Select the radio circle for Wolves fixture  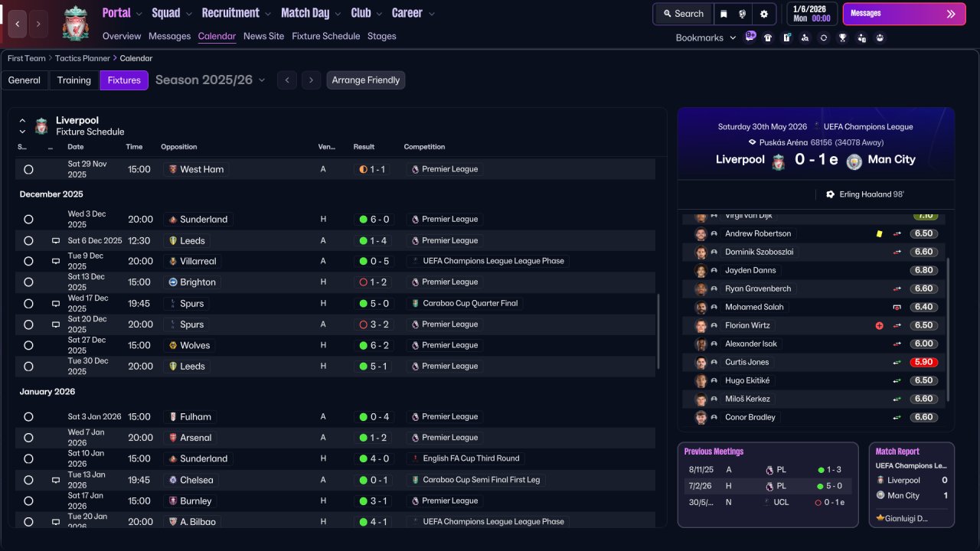(x=28, y=345)
